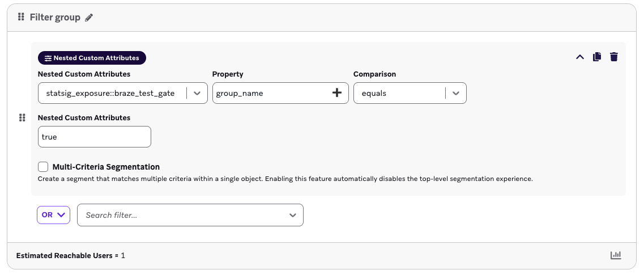Open the OR operator dropdown
Viewport: 644px width, 274px height.
[x=54, y=215]
